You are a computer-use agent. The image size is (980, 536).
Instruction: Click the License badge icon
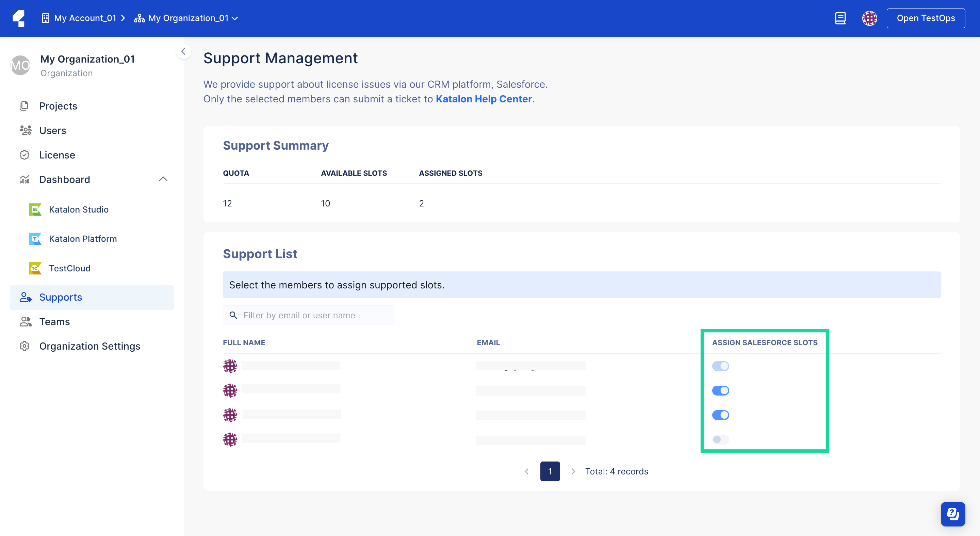pyautogui.click(x=24, y=155)
